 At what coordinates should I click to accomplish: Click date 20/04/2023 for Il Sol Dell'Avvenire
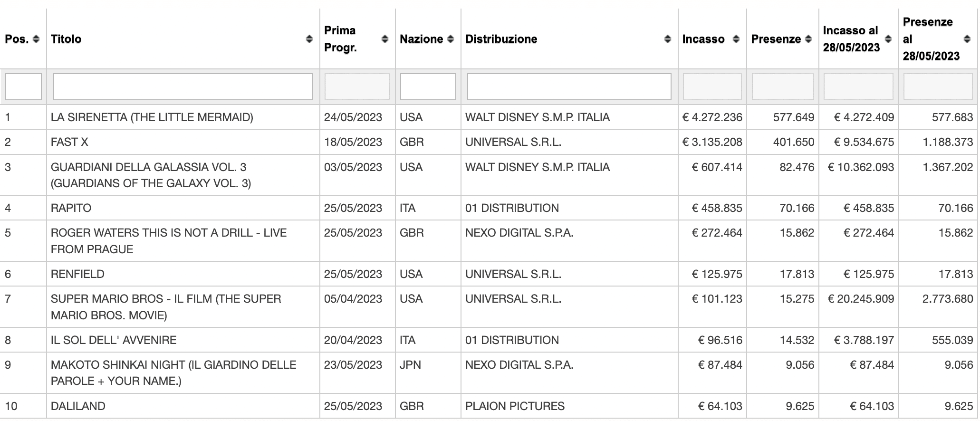tap(353, 340)
